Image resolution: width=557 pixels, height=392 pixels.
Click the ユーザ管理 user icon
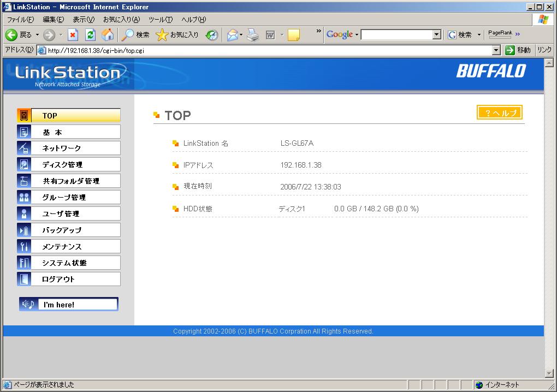coord(24,213)
